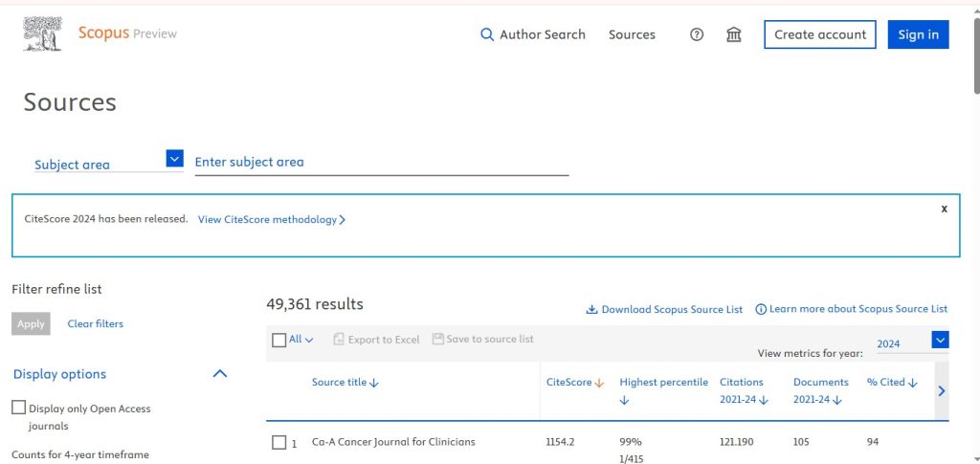This screenshot has height=464, width=980.
Task: Click the Create account button
Action: pyautogui.click(x=819, y=34)
